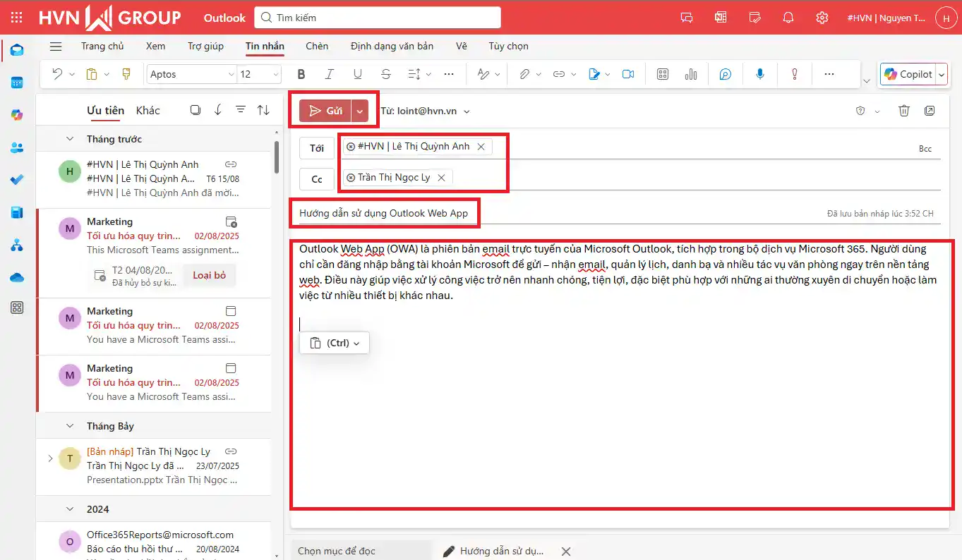962x560 pixels.
Task: Open account profile avatar H
Action: tap(946, 18)
